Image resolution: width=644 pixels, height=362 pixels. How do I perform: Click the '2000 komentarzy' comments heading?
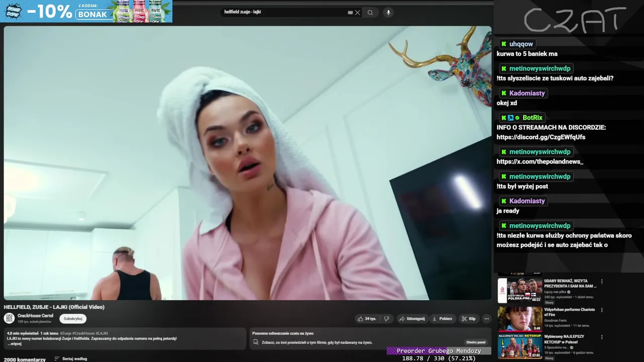pyautogui.click(x=25, y=359)
